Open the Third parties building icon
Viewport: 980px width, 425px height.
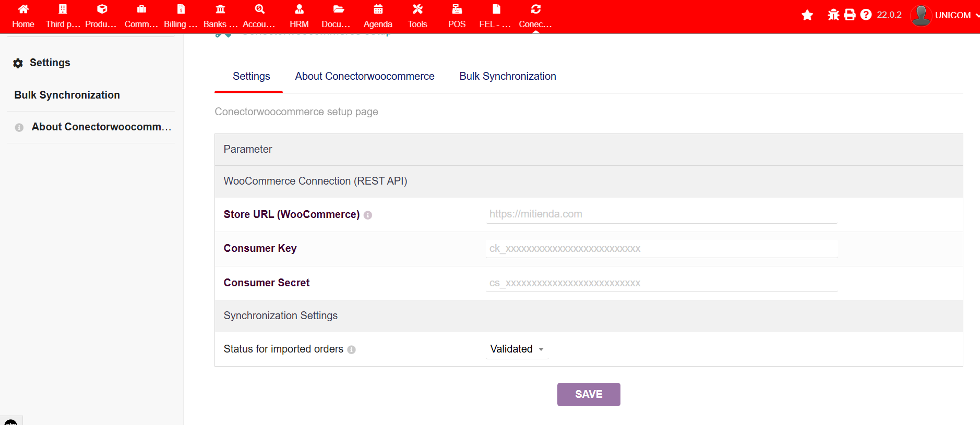pyautogui.click(x=63, y=9)
